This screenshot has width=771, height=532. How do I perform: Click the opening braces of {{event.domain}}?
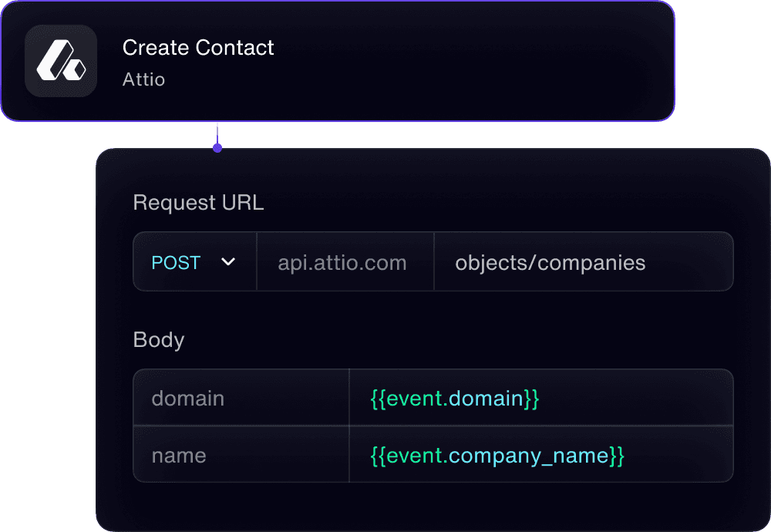click(378, 399)
